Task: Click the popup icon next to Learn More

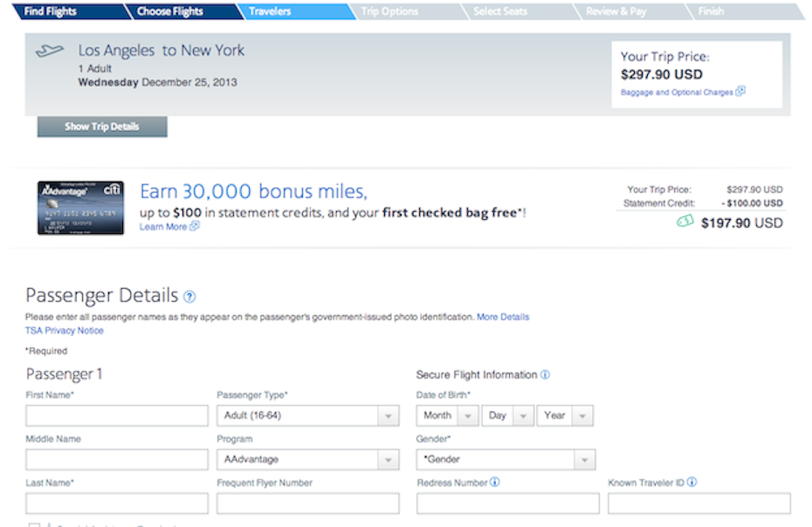Action: [195, 227]
